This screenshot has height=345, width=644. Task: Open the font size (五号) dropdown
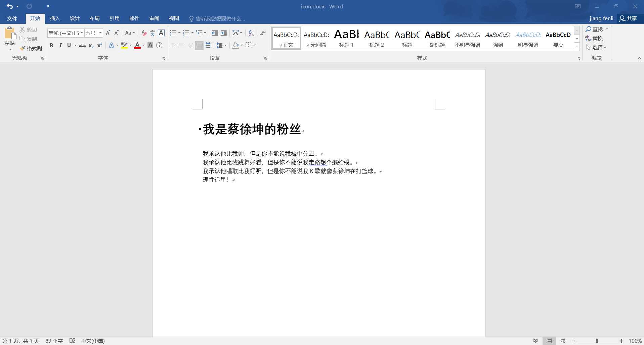[x=100, y=33]
